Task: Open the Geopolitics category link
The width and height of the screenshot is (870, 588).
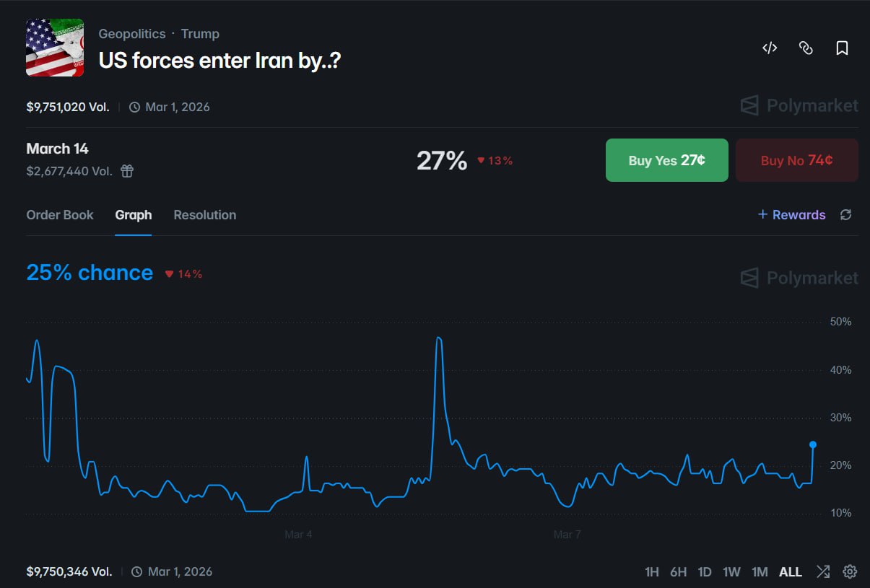Action: (131, 33)
